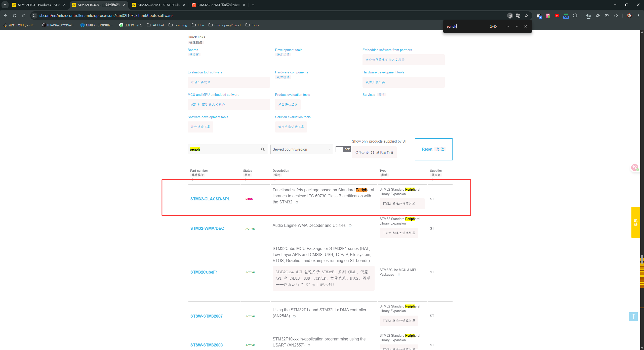Click the page vertical scrollbar thumb
The width and height of the screenshot is (644, 350).
[642, 259]
